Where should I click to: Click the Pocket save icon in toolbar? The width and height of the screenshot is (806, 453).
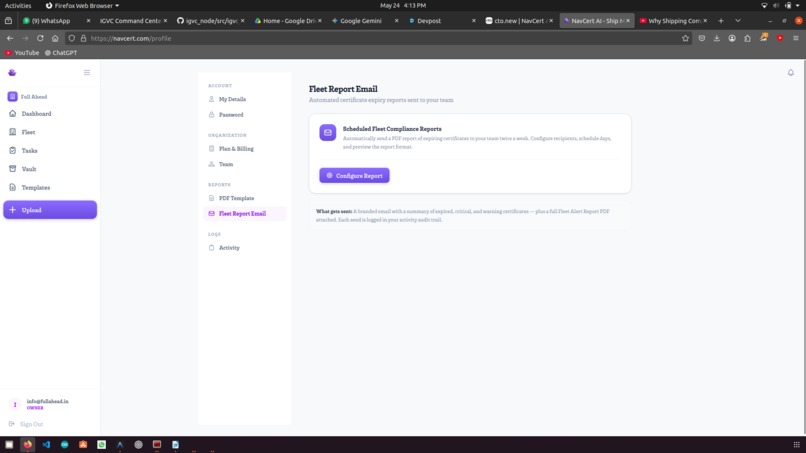click(702, 38)
